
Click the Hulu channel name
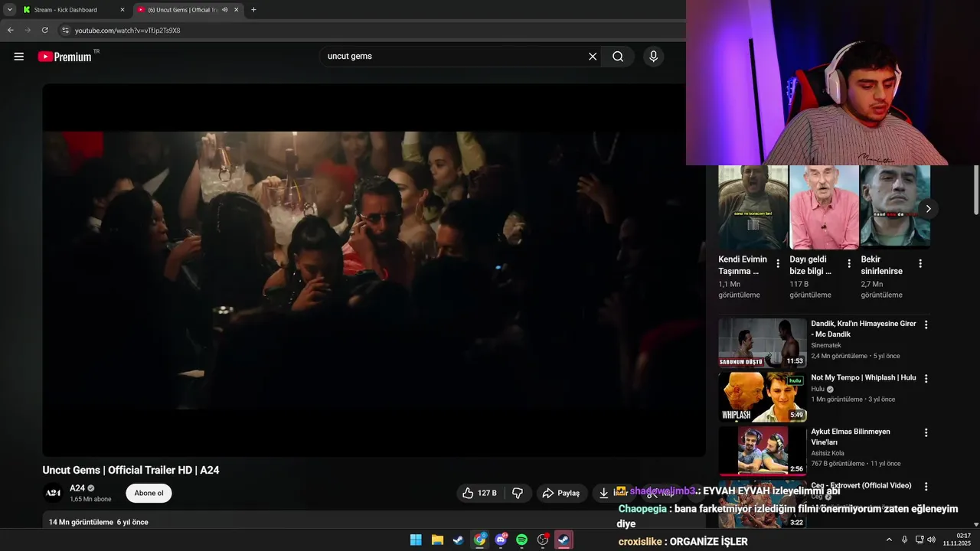(x=818, y=389)
